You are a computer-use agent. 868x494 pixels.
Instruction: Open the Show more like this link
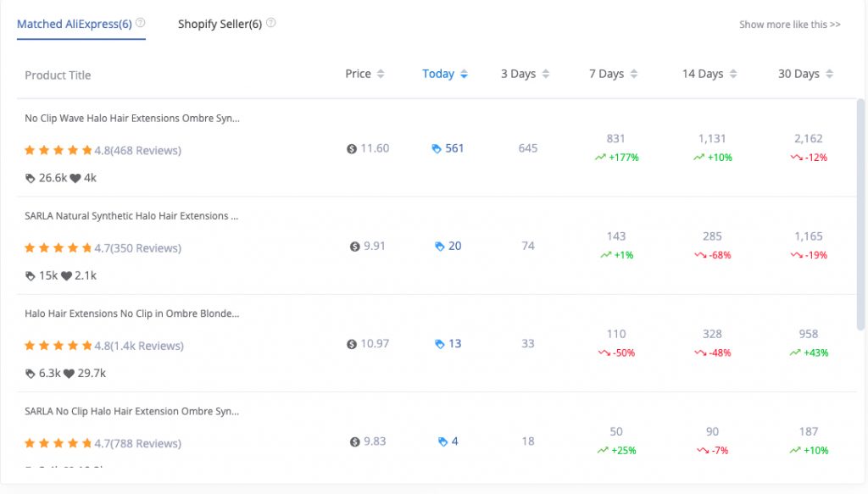click(x=790, y=25)
